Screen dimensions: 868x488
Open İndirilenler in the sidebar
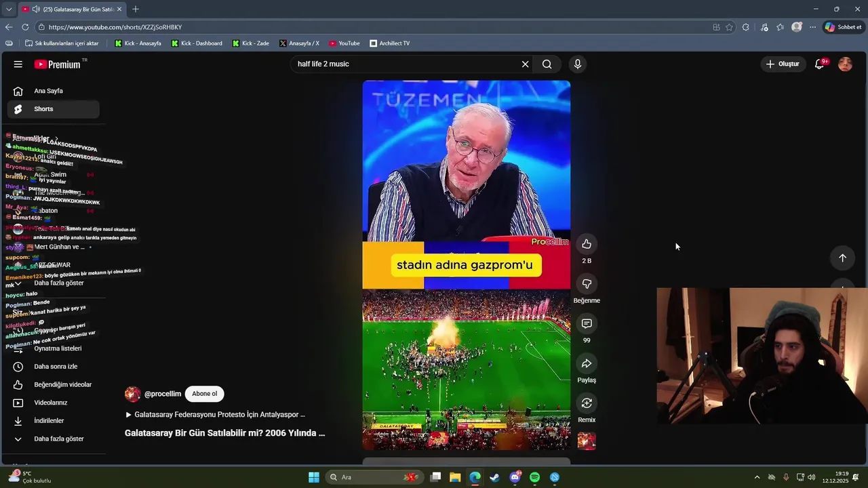coord(53,421)
